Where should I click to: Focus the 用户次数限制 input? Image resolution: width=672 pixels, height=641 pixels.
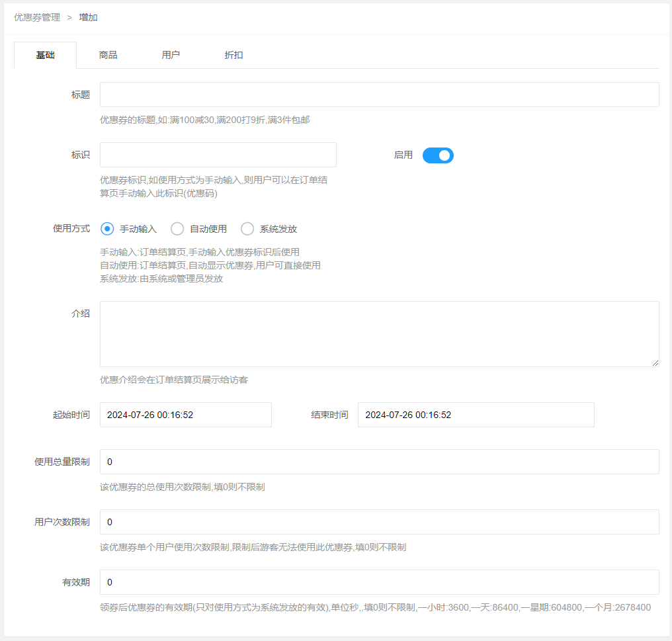pos(379,522)
